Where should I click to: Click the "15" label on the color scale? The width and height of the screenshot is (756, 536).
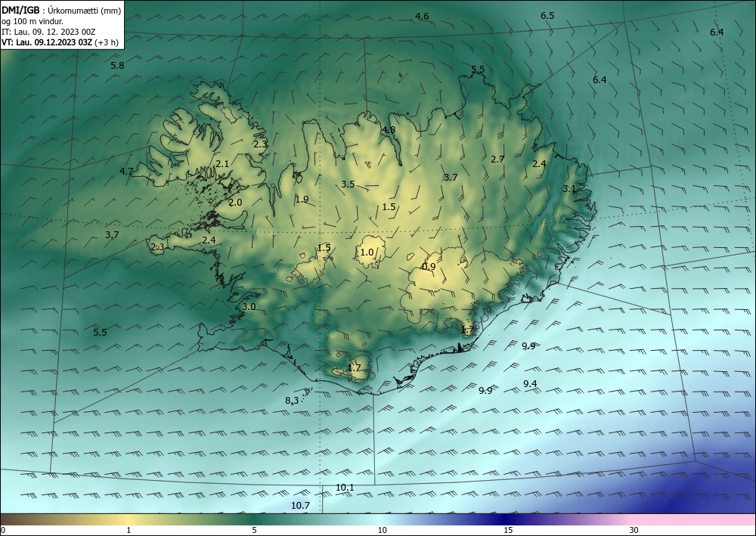click(x=508, y=530)
